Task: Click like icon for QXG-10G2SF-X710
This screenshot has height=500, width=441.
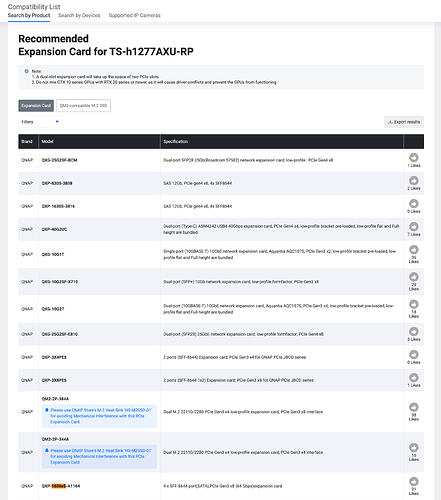Action: pos(414,277)
